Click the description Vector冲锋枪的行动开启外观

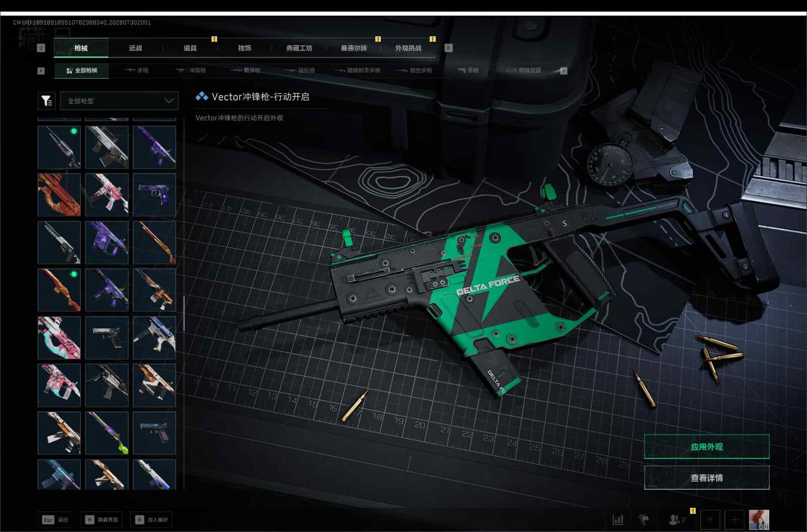[239, 118]
